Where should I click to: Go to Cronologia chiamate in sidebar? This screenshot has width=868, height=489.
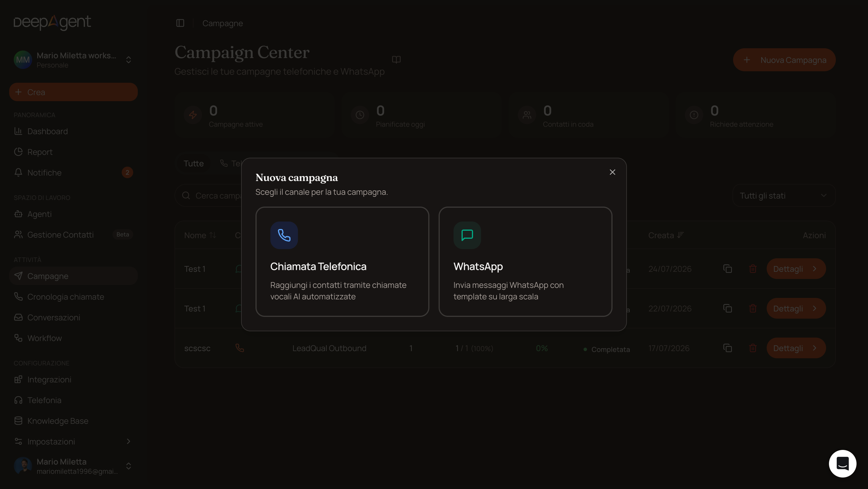pyautogui.click(x=66, y=297)
